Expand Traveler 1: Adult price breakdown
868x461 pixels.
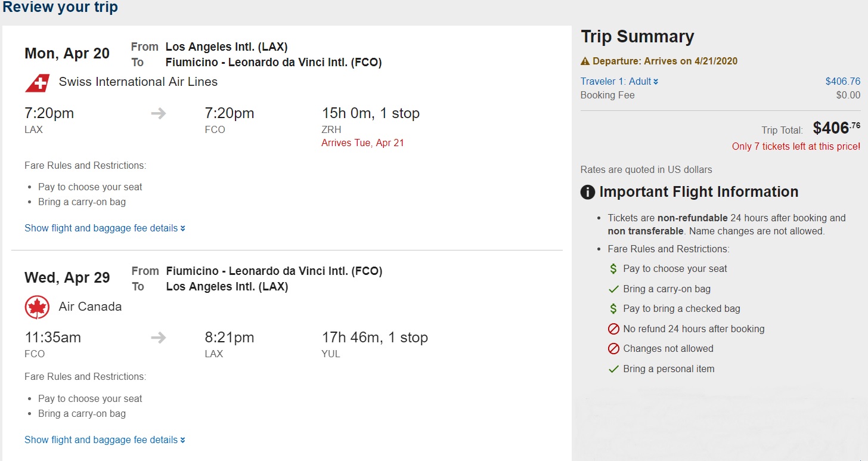coord(619,81)
